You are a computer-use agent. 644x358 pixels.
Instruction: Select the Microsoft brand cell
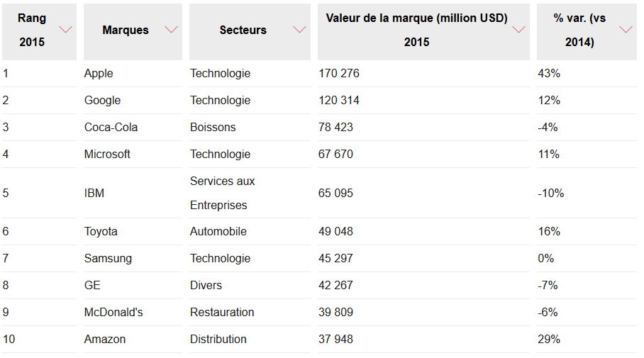pos(107,155)
